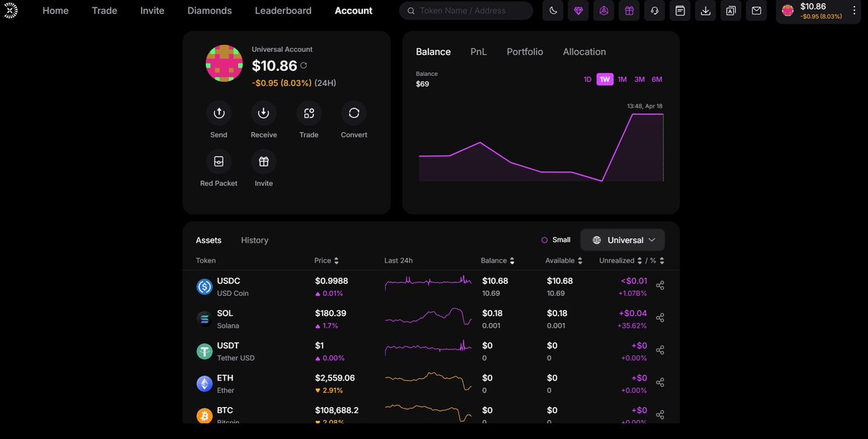Click BTC price $108,688.2
This screenshot has width=868, height=439.
(336, 410)
